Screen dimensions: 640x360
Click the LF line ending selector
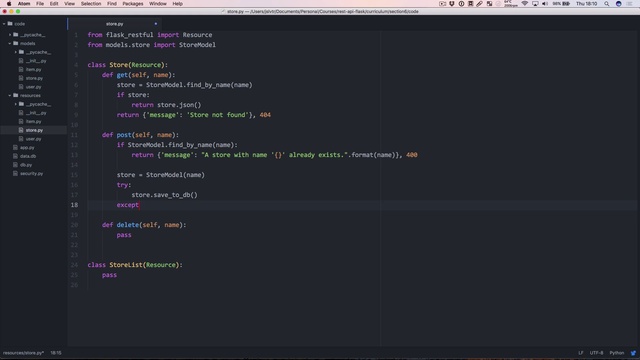pos(580,353)
